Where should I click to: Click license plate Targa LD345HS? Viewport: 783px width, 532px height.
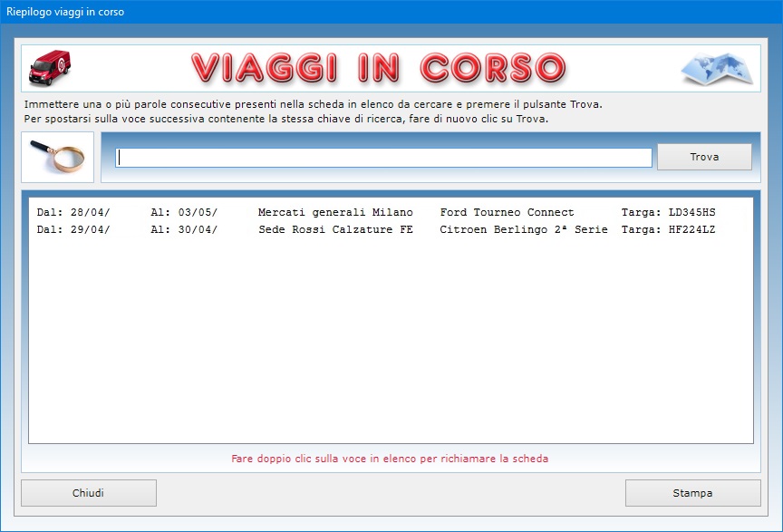tap(668, 212)
